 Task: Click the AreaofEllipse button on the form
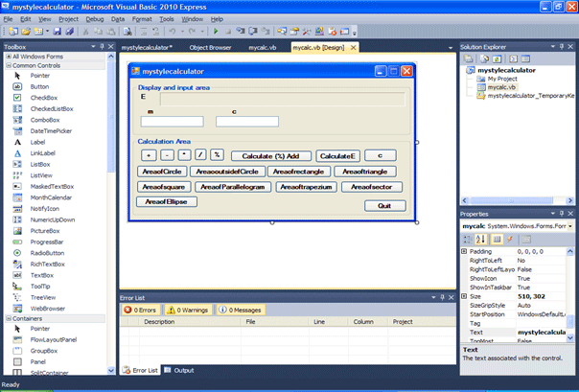tap(167, 202)
